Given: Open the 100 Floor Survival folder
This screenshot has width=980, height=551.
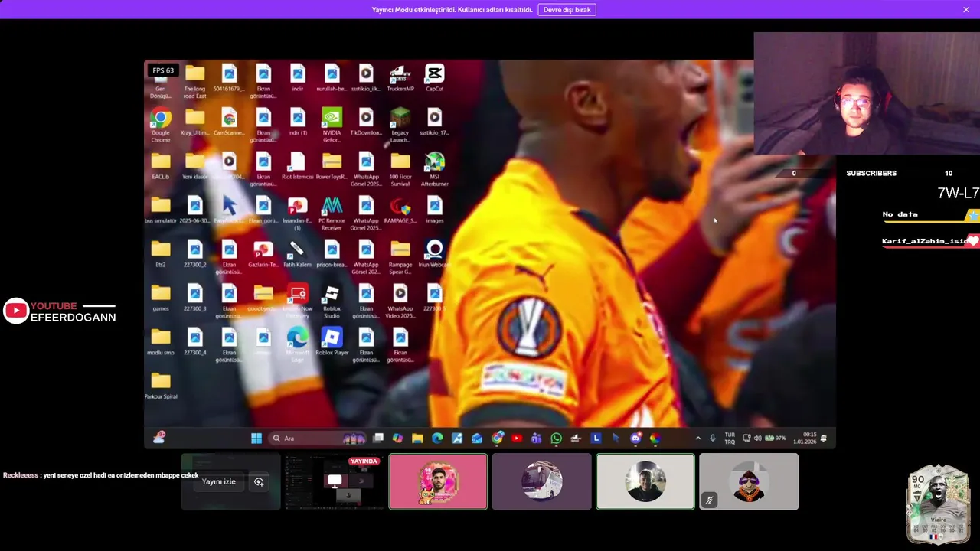Looking at the screenshot, I should pyautogui.click(x=400, y=169).
